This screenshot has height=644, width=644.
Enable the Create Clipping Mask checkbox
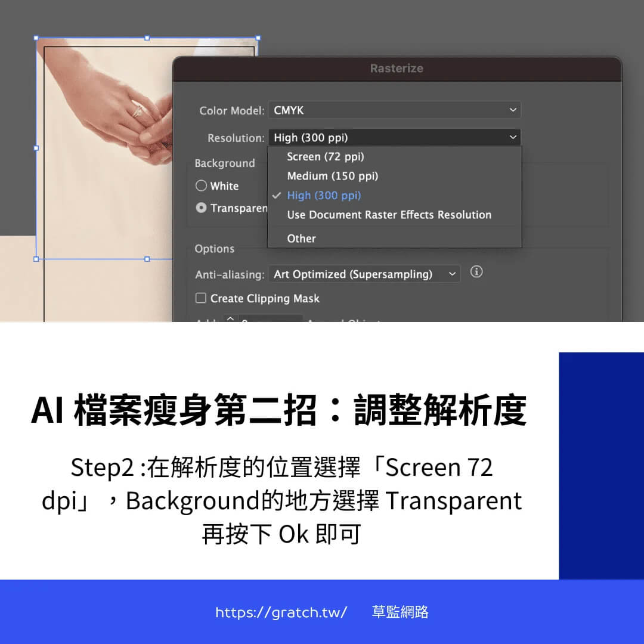(x=202, y=298)
